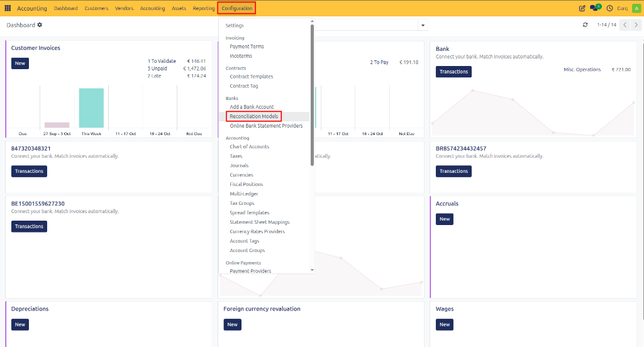Open the activities clock icon
Image resolution: width=644 pixels, height=347 pixels.
609,8
